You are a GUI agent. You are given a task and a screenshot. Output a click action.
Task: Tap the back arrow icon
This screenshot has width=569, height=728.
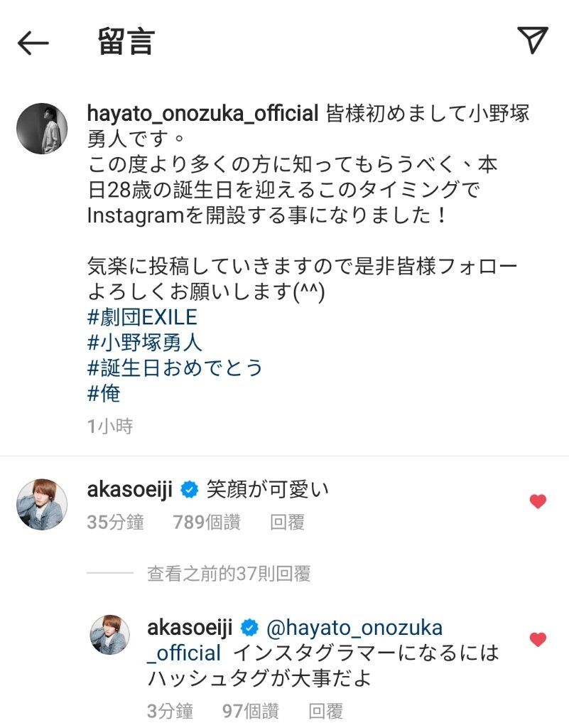click(x=33, y=43)
